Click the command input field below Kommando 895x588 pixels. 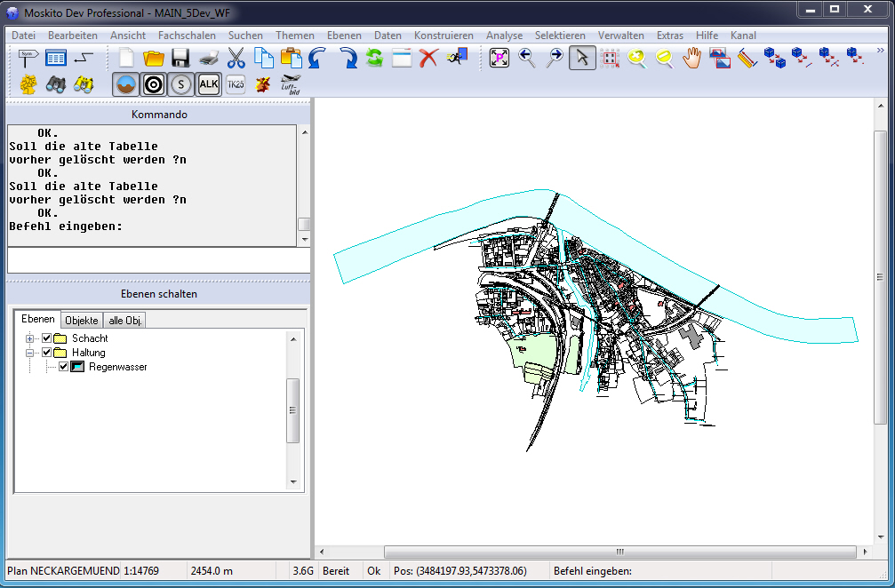[x=158, y=260]
